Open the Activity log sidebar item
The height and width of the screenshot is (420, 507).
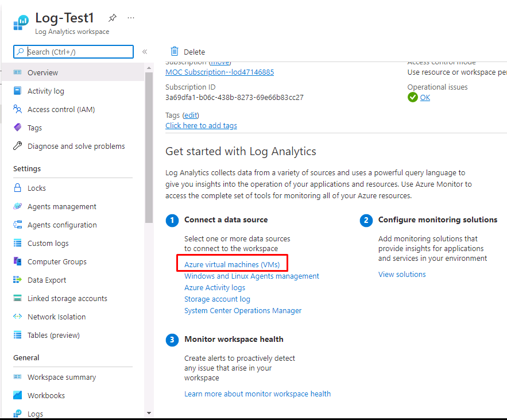tap(46, 91)
